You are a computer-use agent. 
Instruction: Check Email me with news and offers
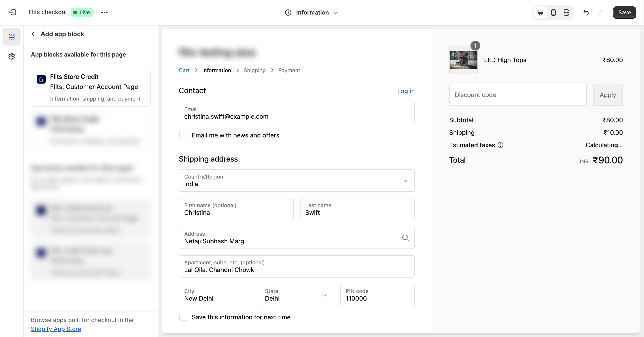coord(183,135)
